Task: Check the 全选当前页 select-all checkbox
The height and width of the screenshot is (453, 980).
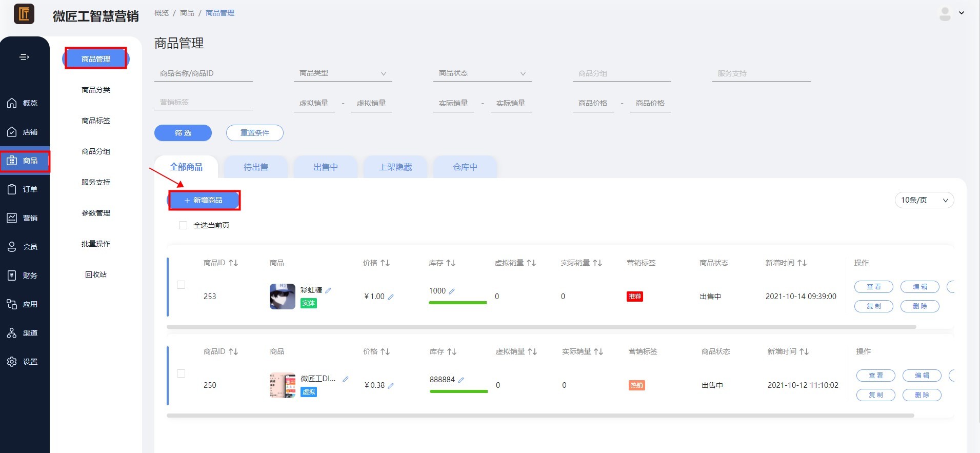Action: click(183, 225)
